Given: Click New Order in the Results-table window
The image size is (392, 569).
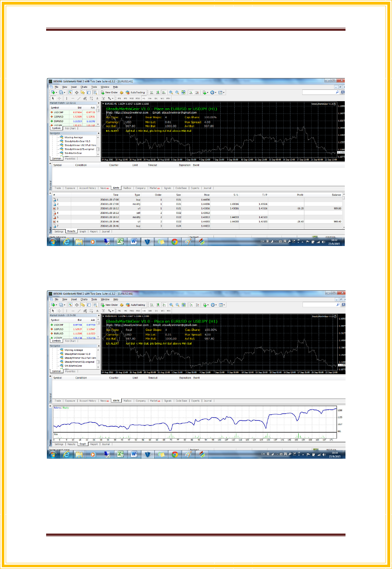Looking at the screenshot, I should click(109, 92).
